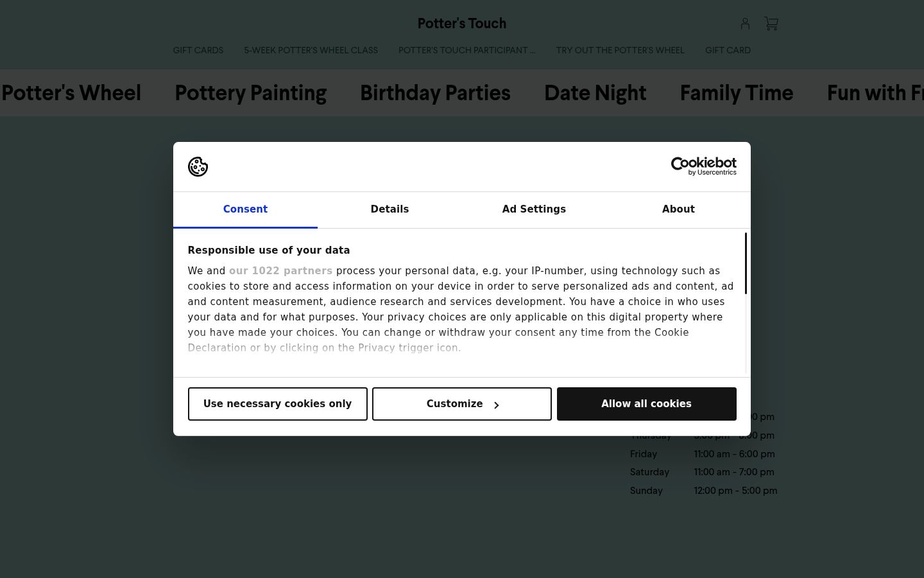Open the Ad Settings tab
Screen dimensions: 924x578
pos(534,209)
